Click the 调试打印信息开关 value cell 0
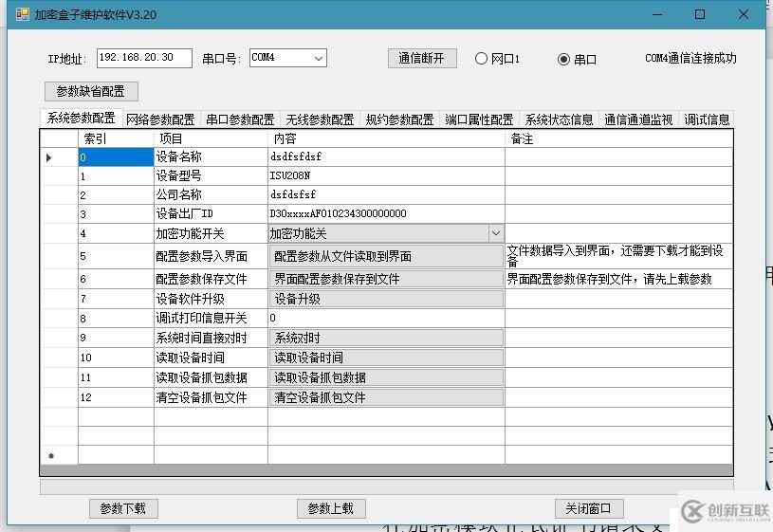 coord(386,318)
